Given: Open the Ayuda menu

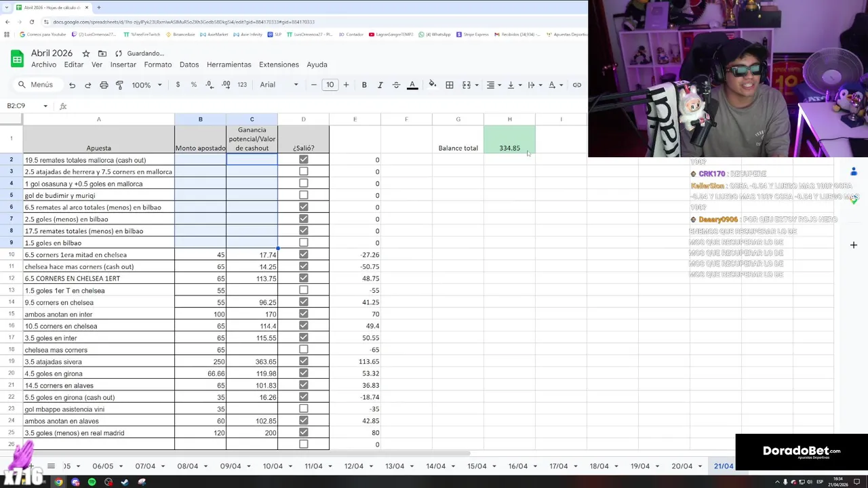Looking at the screenshot, I should (317, 64).
